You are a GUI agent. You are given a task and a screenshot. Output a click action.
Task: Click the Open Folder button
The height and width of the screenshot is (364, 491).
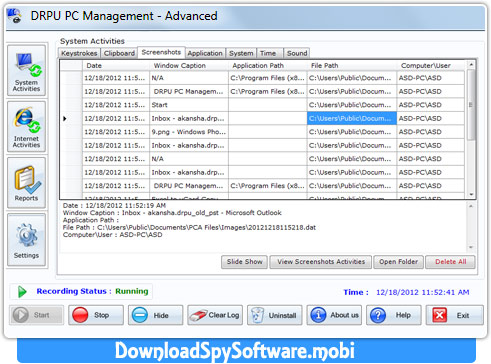coord(398,262)
